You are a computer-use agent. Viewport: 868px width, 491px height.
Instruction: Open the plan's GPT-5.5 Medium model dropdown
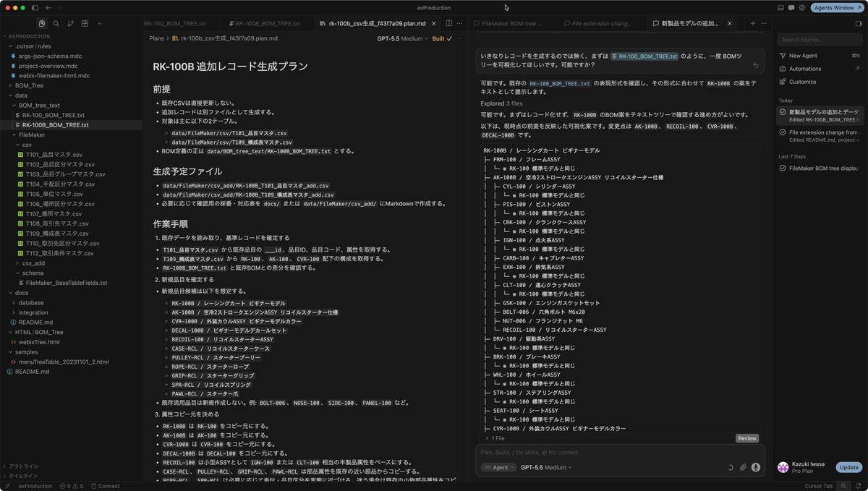point(403,38)
